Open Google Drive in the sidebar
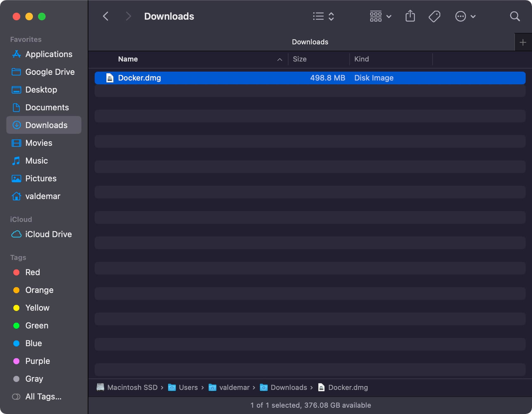This screenshot has width=532, height=414. 44,72
